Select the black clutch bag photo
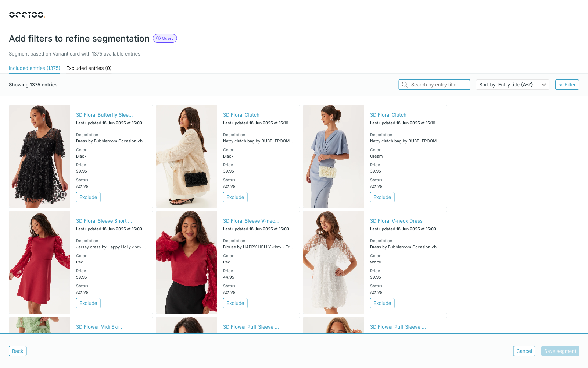 pos(187,156)
